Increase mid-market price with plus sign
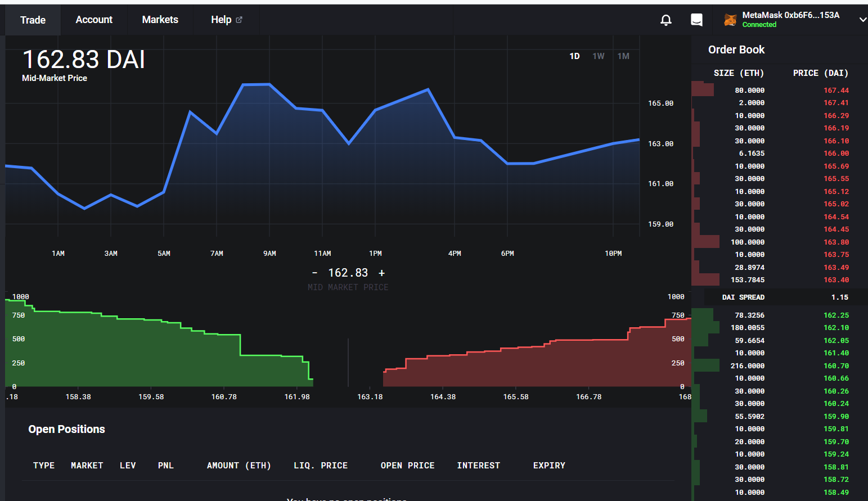The height and width of the screenshot is (501, 868). pos(381,273)
